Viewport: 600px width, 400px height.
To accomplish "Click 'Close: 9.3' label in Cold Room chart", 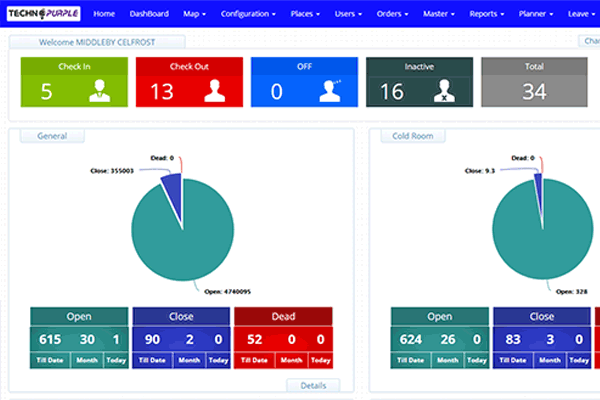I will [x=480, y=171].
